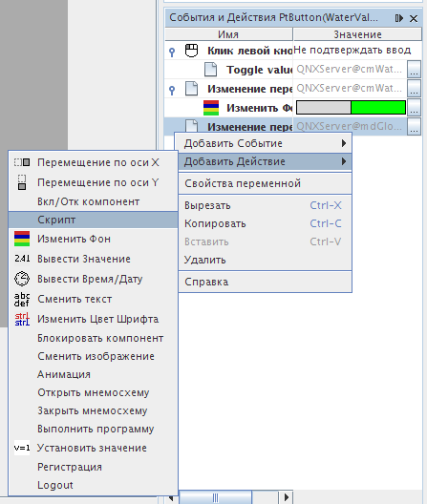
Task: Open ellipsis button in selected Изменение переменной row
Action: click(415, 127)
